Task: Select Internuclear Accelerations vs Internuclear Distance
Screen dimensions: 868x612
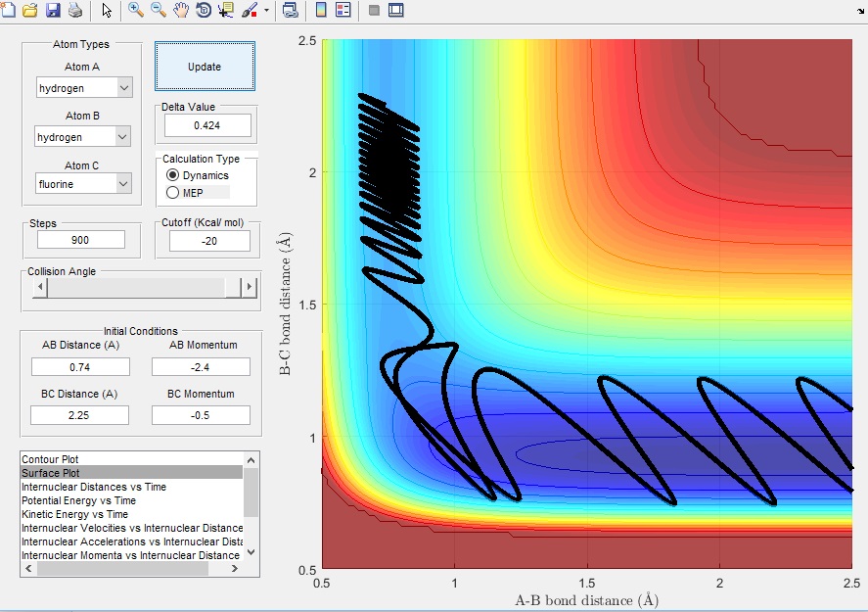Action: click(x=132, y=541)
